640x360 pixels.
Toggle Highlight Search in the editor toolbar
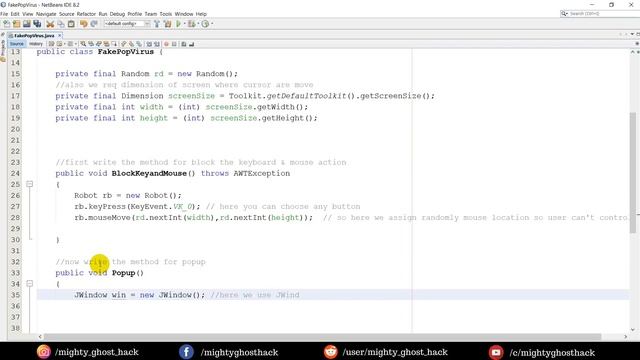click(106, 44)
